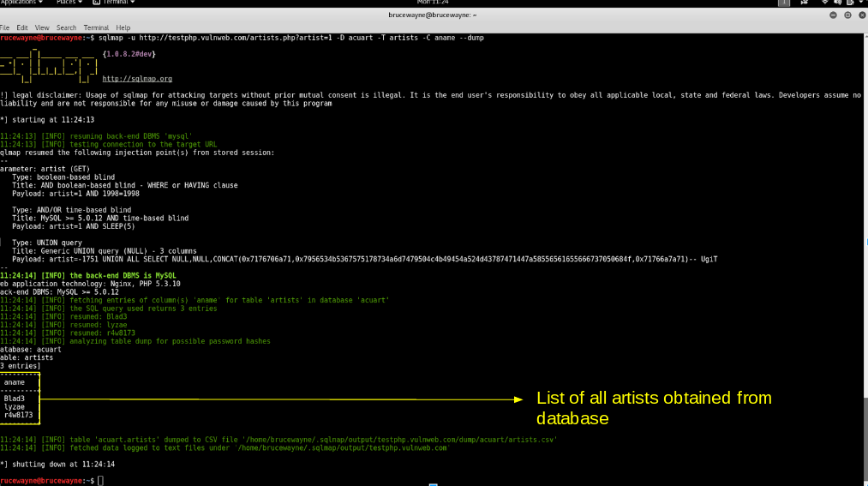Viewport: 868px width, 486px height.
Task: Click the UNION ALL SELECT payload line
Action: point(365,259)
